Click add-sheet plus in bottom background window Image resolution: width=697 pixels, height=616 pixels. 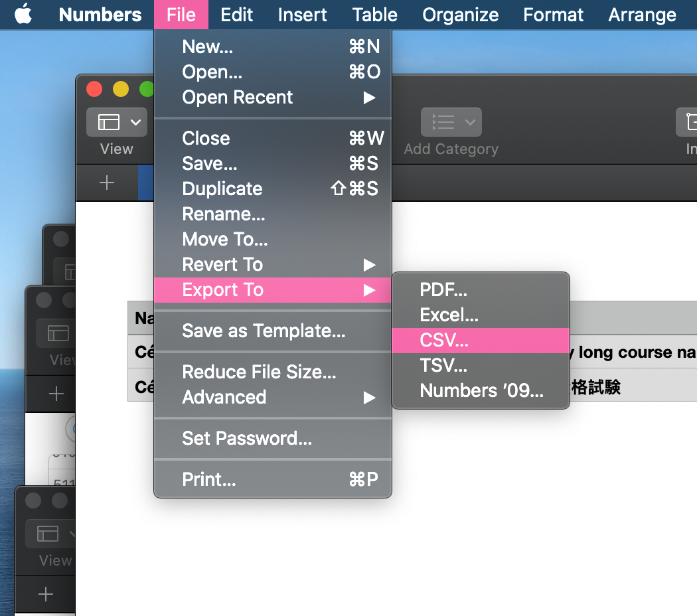point(46,594)
